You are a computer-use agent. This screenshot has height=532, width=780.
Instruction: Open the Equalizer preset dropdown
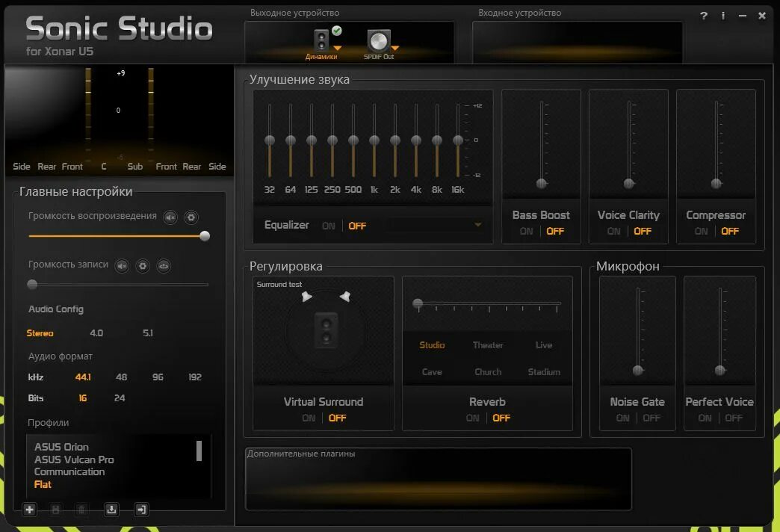tap(477, 225)
